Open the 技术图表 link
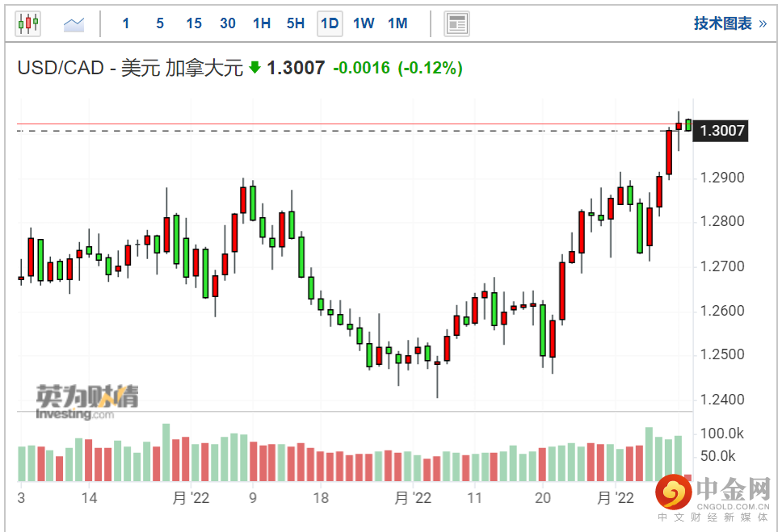Screen dimensions: 782x532 point(723,23)
